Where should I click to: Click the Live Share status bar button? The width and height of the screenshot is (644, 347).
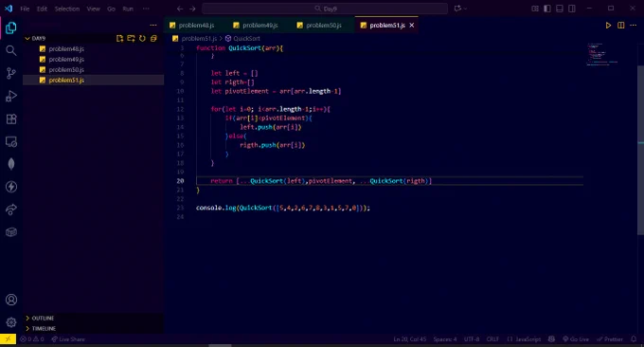68,339
